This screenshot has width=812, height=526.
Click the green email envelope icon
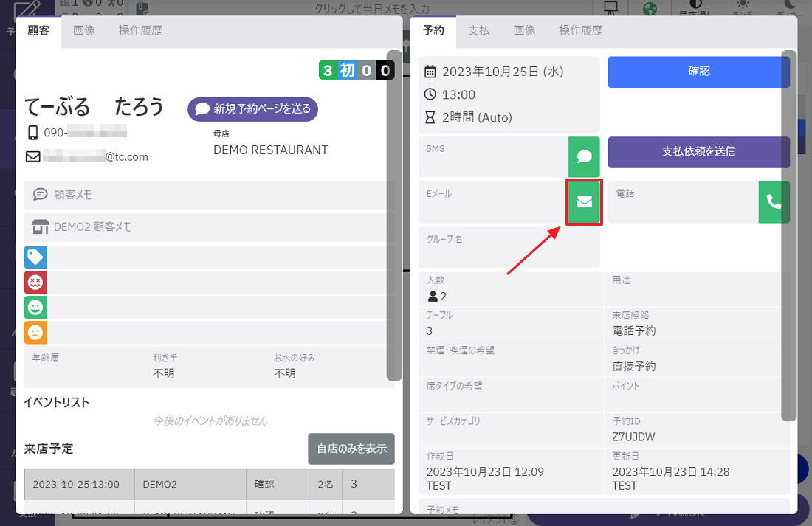584,201
